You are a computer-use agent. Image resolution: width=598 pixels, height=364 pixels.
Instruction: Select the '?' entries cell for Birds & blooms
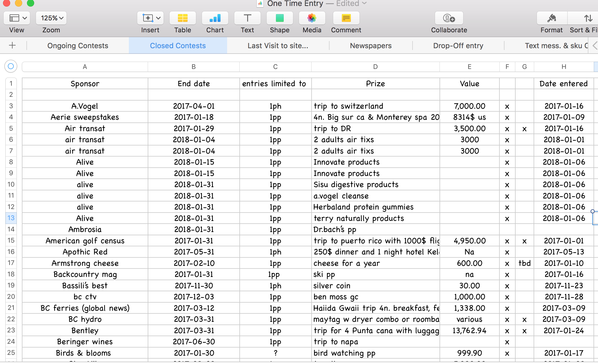[275, 353]
